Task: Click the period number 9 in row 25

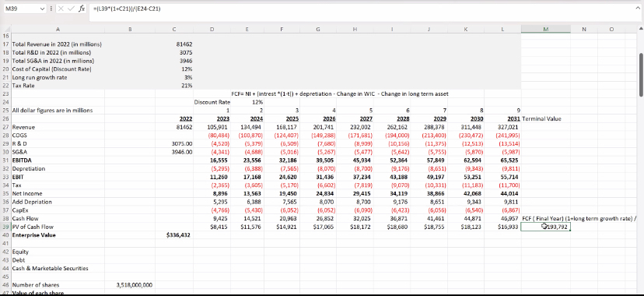Action: point(502,111)
